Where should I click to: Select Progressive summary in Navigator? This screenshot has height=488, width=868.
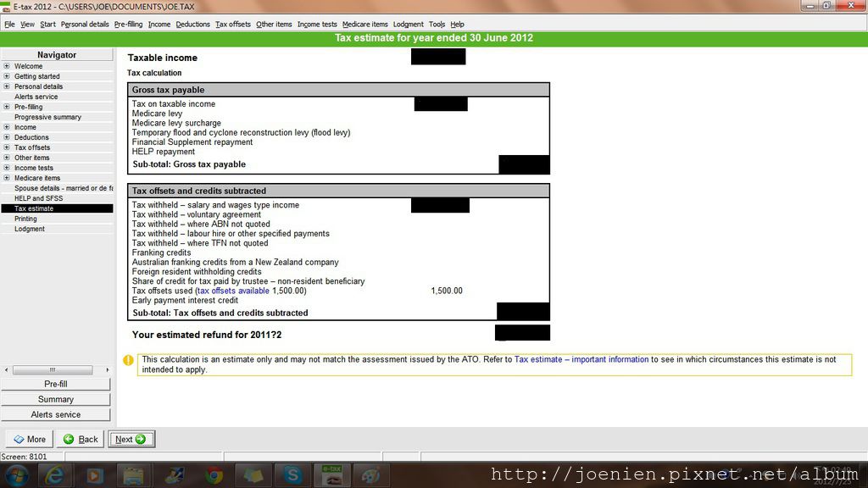coord(47,117)
